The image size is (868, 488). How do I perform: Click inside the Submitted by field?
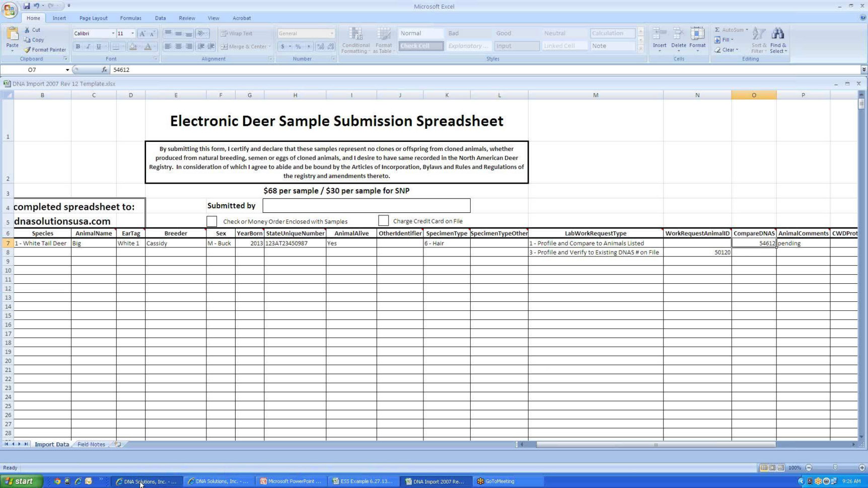click(x=366, y=205)
